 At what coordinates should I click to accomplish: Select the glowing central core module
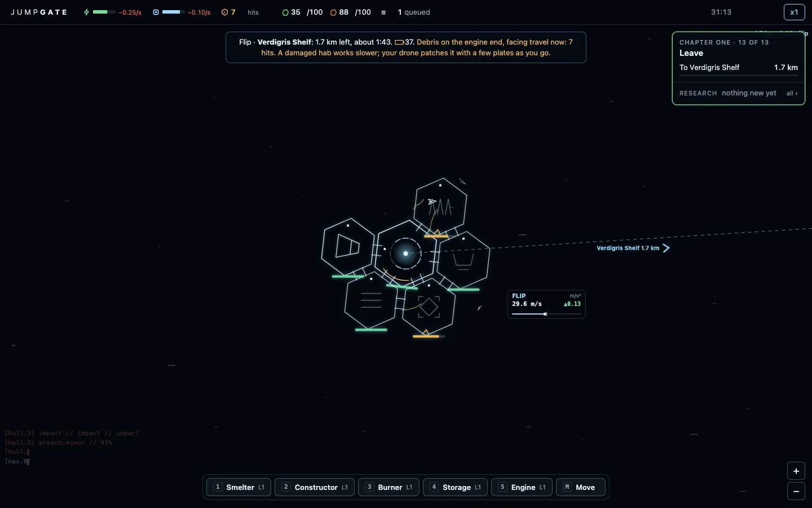[405, 253]
